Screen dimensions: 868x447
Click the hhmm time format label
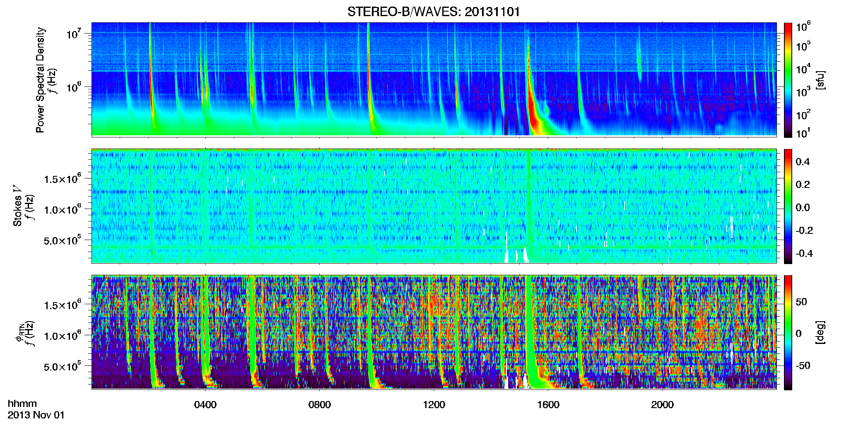pyautogui.click(x=22, y=404)
